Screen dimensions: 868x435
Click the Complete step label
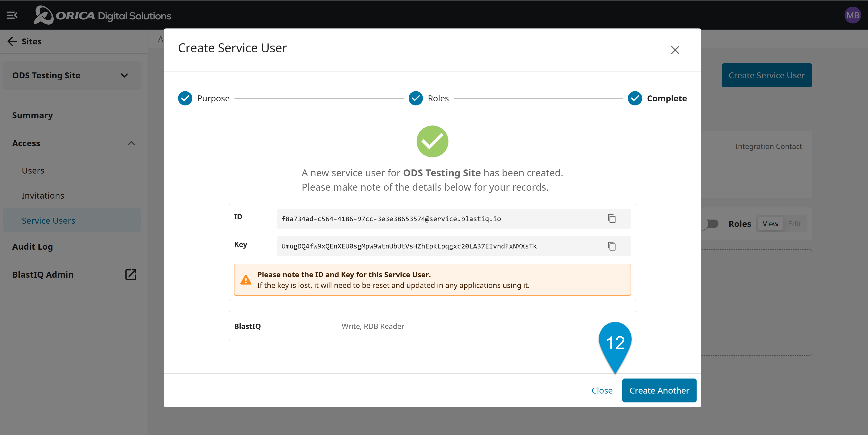point(667,98)
